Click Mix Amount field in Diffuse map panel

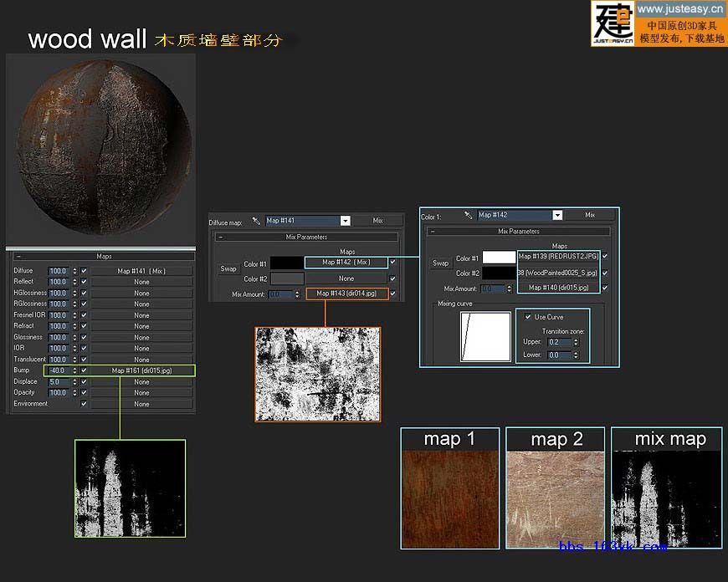point(280,294)
